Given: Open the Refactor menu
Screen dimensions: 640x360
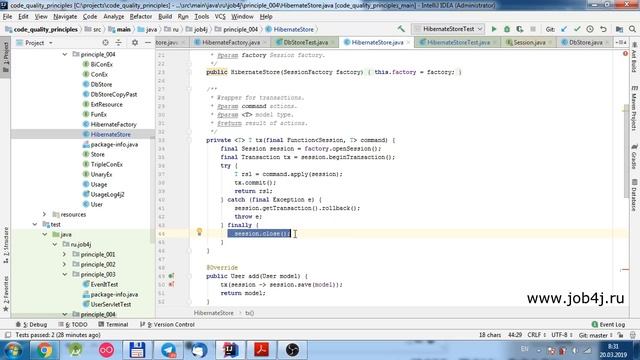Looking at the screenshot, I should (x=140, y=17).
